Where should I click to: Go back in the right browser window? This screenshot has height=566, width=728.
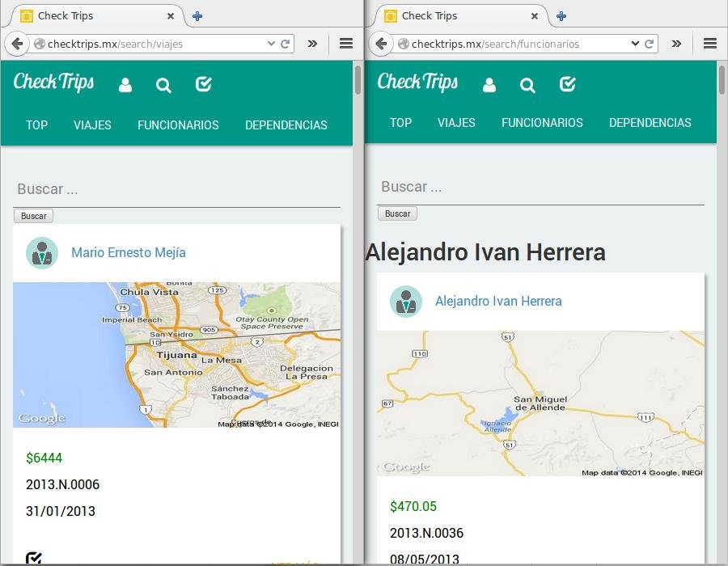click(x=381, y=44)
